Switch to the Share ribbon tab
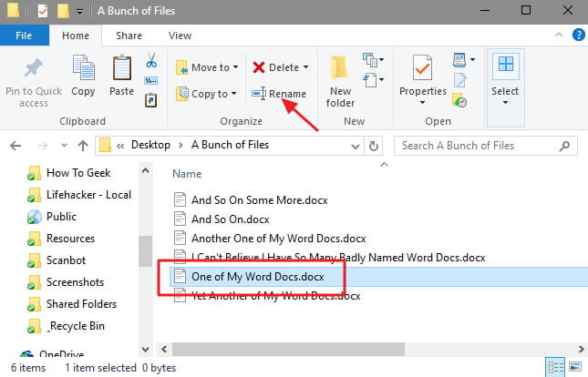The height and width of the screenshot is (377, 588). (x=129, y=36)
